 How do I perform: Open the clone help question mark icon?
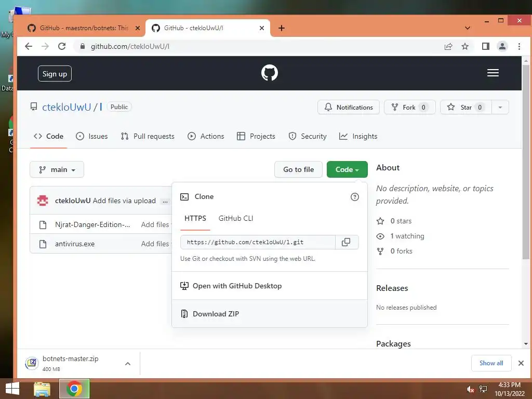[354, 197]
